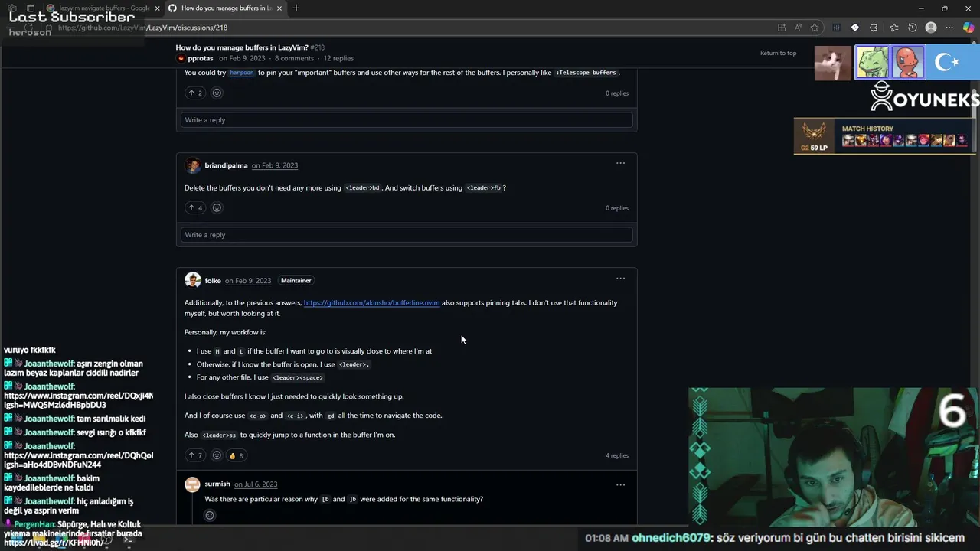Viewport: 980px width, 551px height.
Task: Select '4 replies' count on folke's comment
Action: tap(617, 455)
